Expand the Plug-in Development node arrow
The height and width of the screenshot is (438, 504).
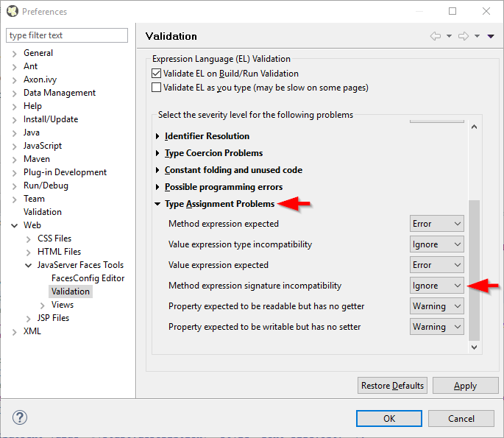coord(14,173)
